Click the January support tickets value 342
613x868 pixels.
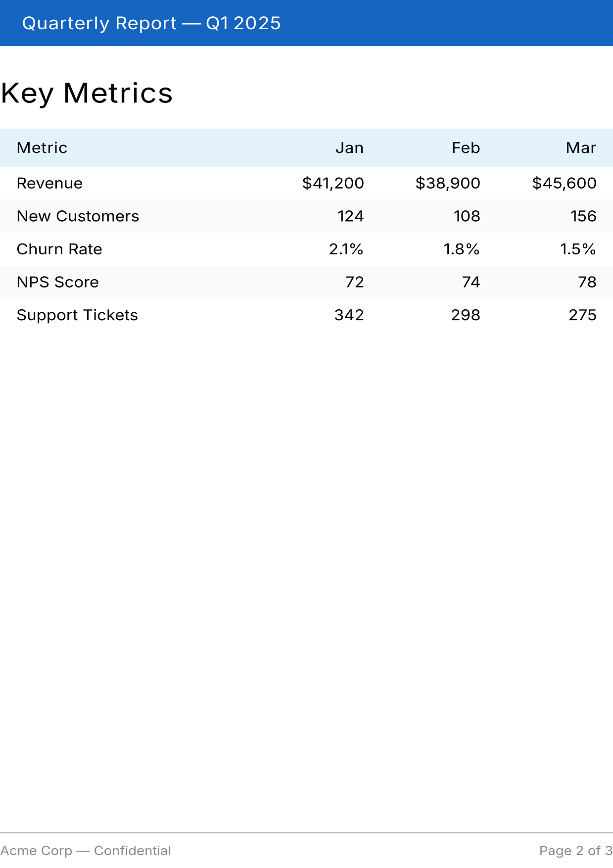tap(349, 315)
